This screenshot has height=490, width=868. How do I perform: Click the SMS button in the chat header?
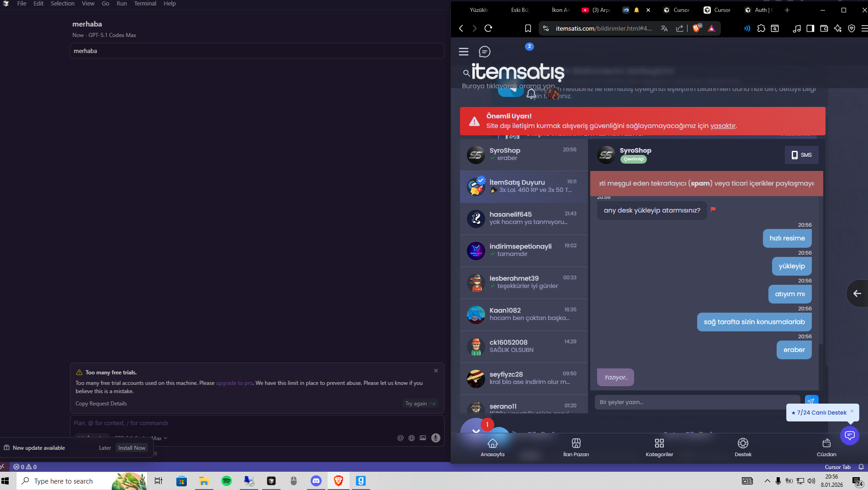click(x=802, y=155)
